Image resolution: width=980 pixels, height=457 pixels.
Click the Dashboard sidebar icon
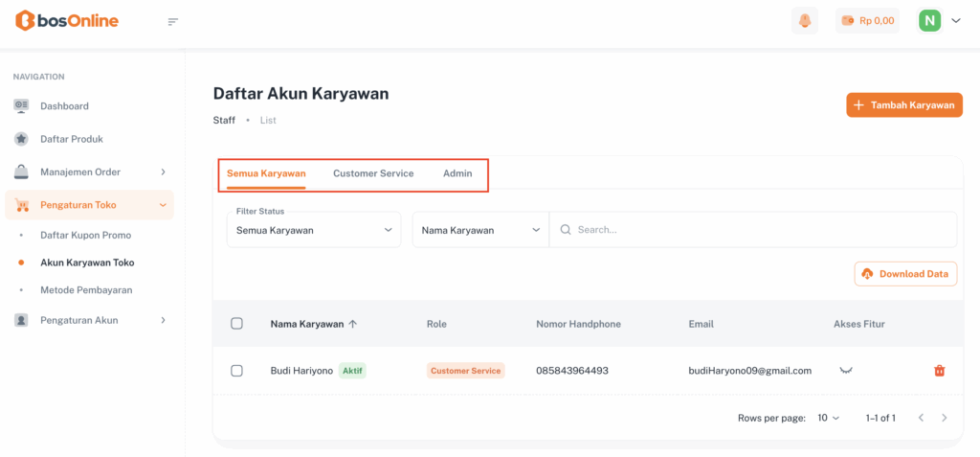click(21, 105)
